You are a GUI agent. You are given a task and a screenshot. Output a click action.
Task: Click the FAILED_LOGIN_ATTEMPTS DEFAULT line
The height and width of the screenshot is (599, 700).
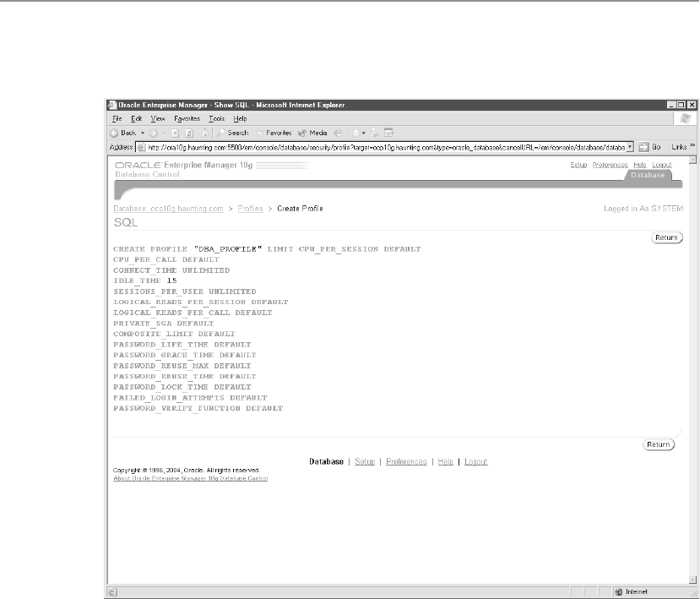190,398
